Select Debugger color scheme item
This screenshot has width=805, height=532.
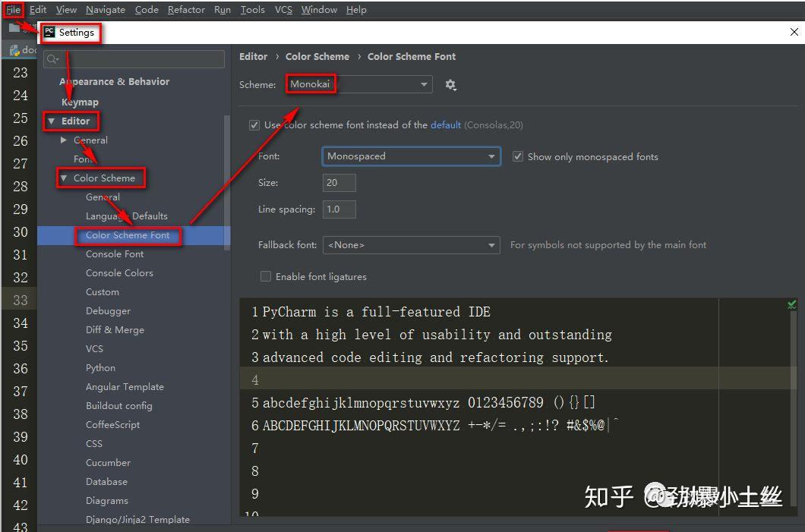[108, 311]
